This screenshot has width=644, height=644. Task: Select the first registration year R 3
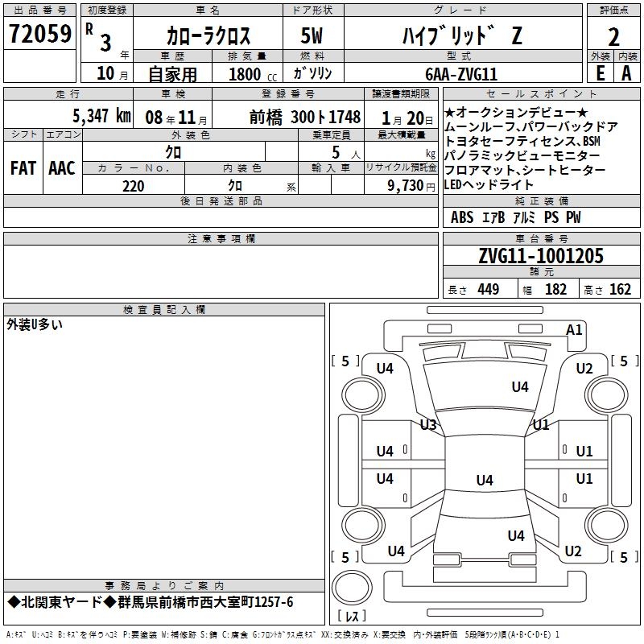[100, 37]
